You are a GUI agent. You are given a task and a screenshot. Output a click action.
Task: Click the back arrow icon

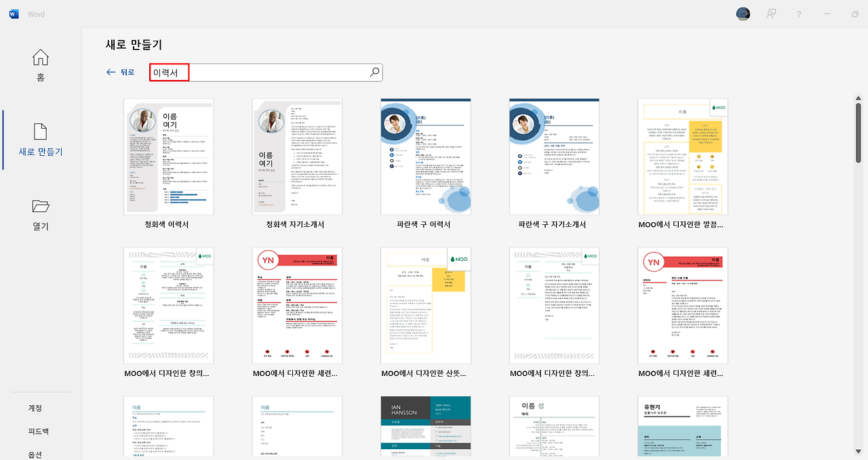(x=111, y=72)
